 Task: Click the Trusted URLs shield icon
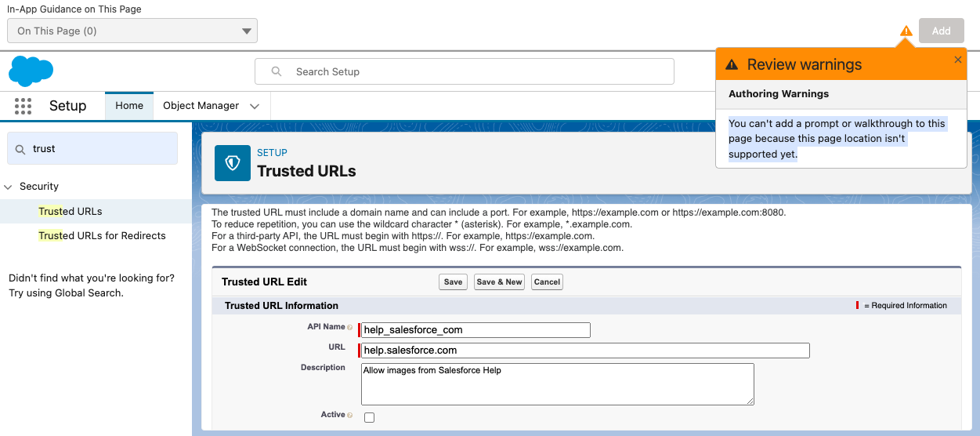(233, 163)
